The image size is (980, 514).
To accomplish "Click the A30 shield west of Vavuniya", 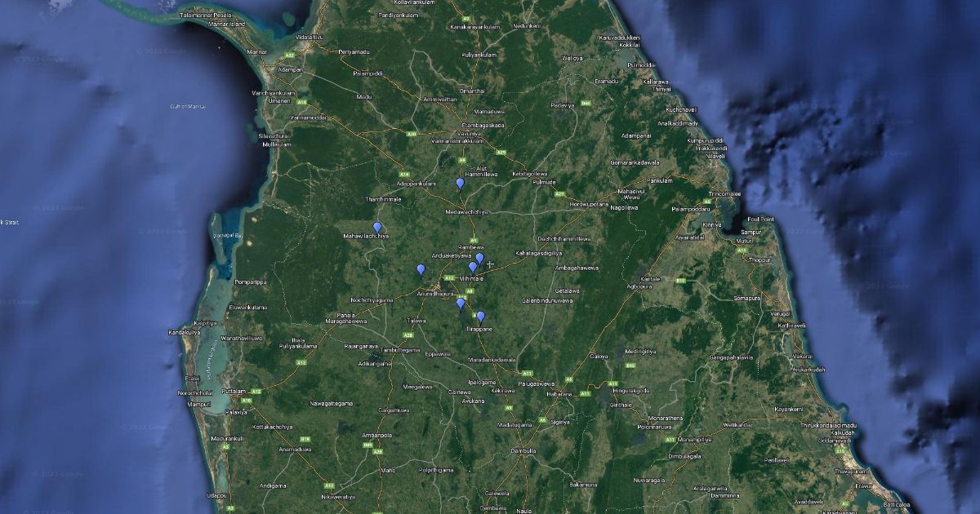I will coord(411,134).
